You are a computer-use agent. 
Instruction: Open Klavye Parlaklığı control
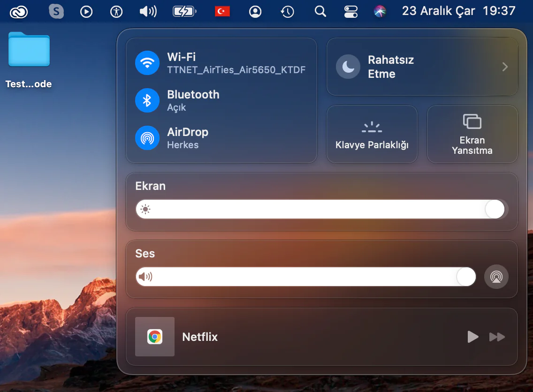372,134
